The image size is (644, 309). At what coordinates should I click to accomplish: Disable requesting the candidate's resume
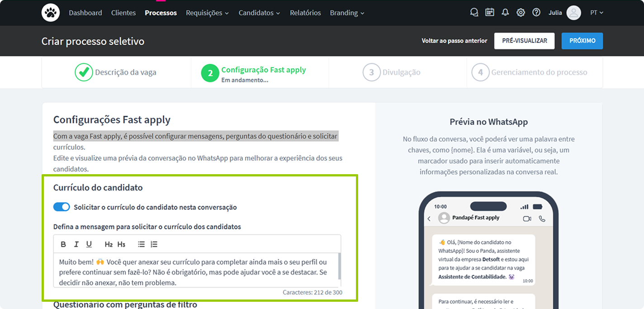(62, 207)
